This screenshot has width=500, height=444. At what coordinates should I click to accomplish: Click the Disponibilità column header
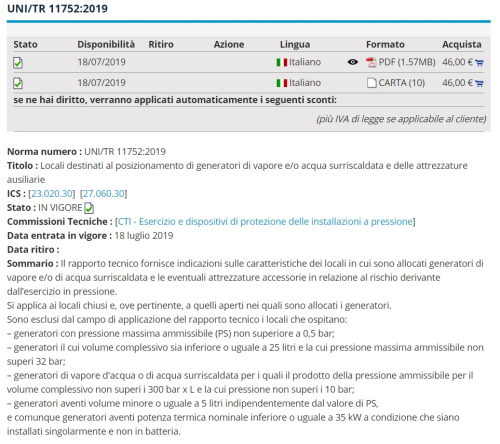point(106,44)
